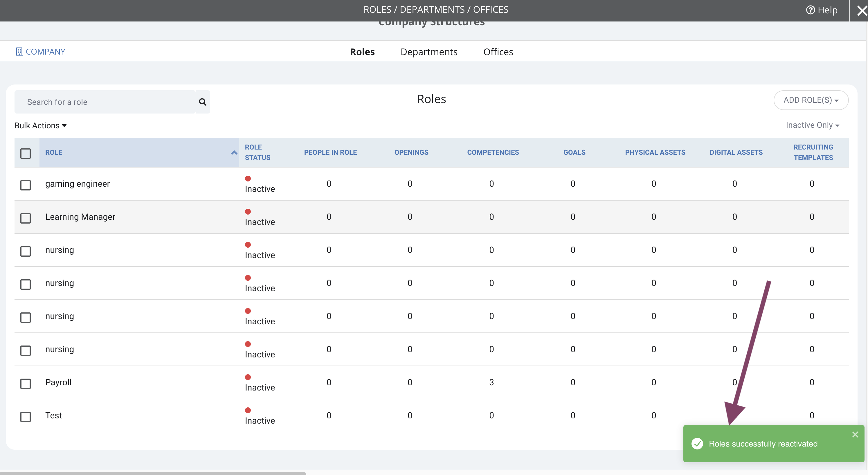Check the Test row checkbox

(x=26, y=416)
